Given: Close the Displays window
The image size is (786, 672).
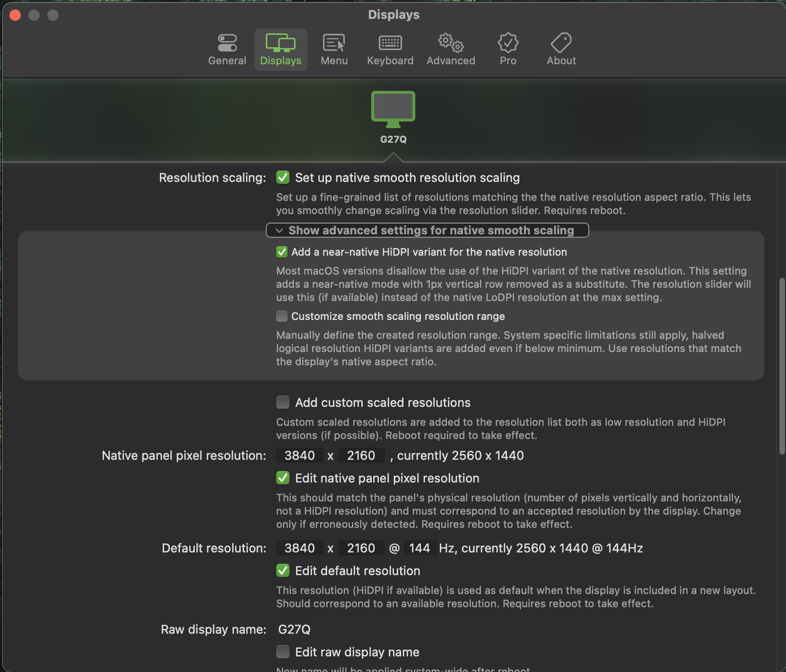Looking at the screenshot, I should 15,15.
